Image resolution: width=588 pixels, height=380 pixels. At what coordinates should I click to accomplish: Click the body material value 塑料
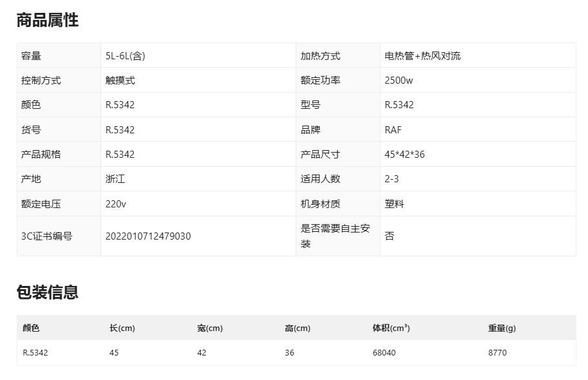394,204
